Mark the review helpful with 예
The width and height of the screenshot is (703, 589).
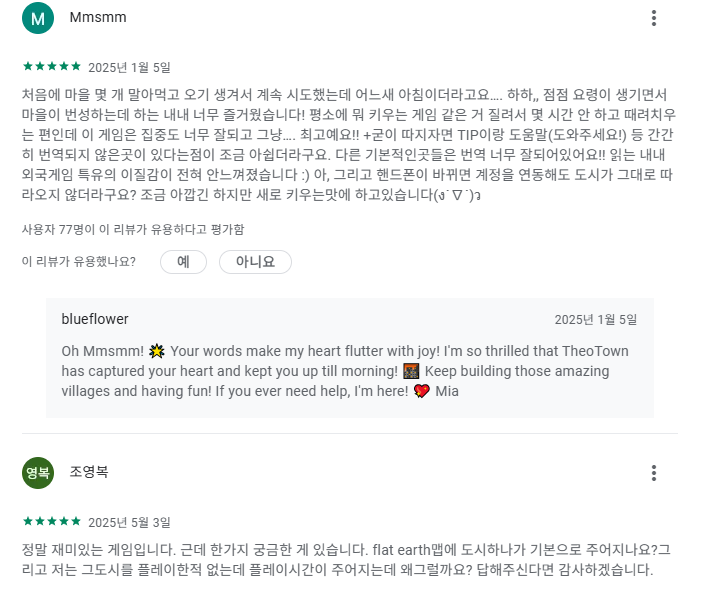(183, 262)
